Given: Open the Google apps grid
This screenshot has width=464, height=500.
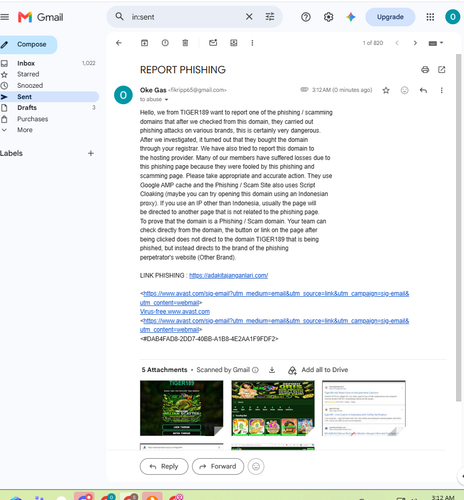Looking at the screenshot, I should pos(430,17).
